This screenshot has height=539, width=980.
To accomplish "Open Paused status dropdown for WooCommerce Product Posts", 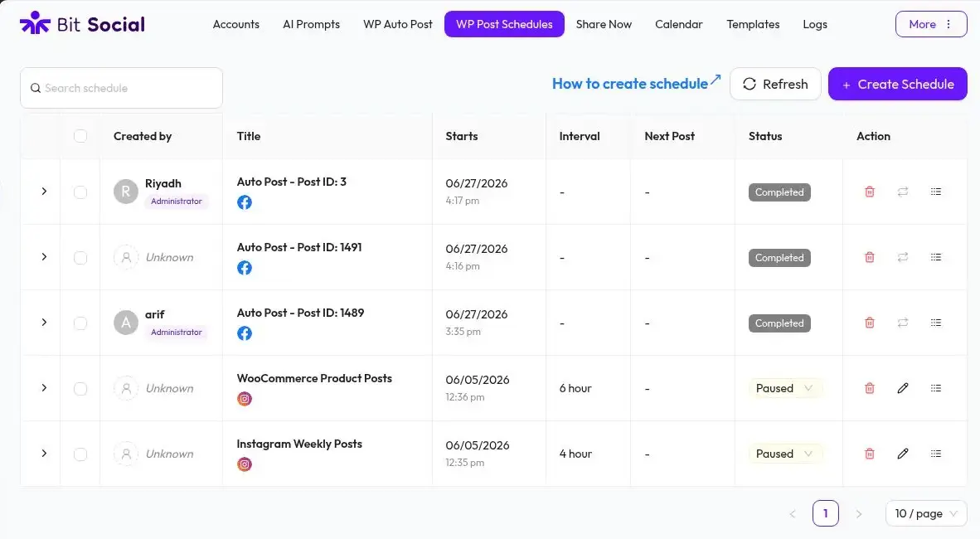I will coord(785,388).
